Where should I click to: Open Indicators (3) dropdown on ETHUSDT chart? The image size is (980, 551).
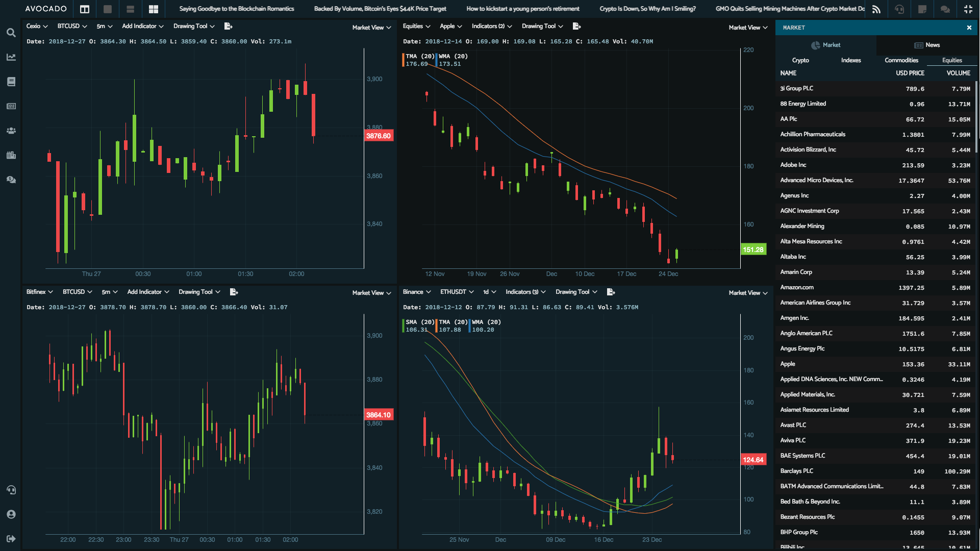click(525, 292)
